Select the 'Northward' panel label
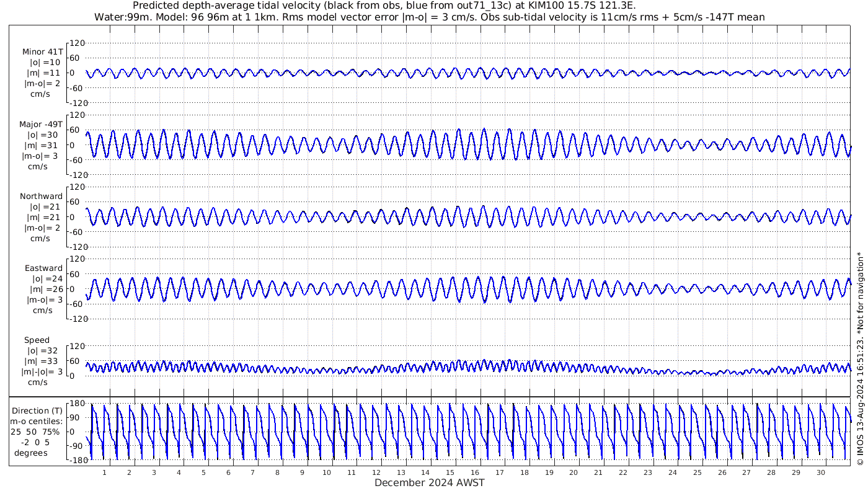868x496 pixels. (41, 197)
